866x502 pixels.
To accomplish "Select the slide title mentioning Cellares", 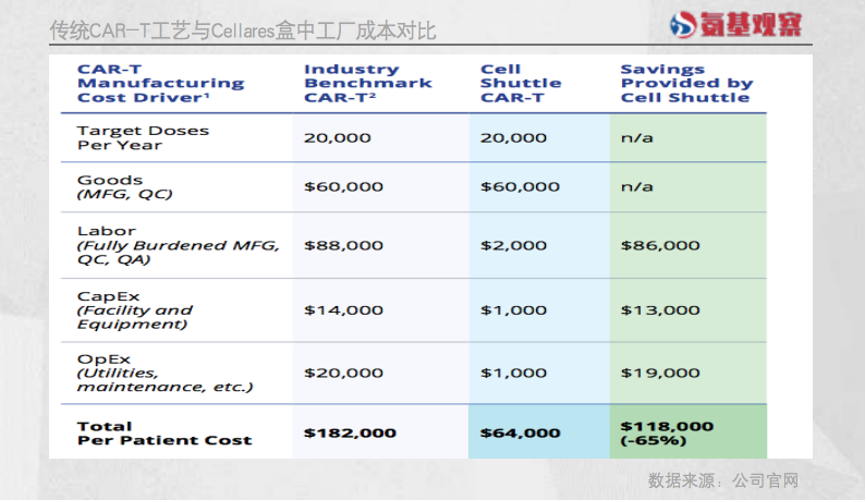I will (243, 31).
